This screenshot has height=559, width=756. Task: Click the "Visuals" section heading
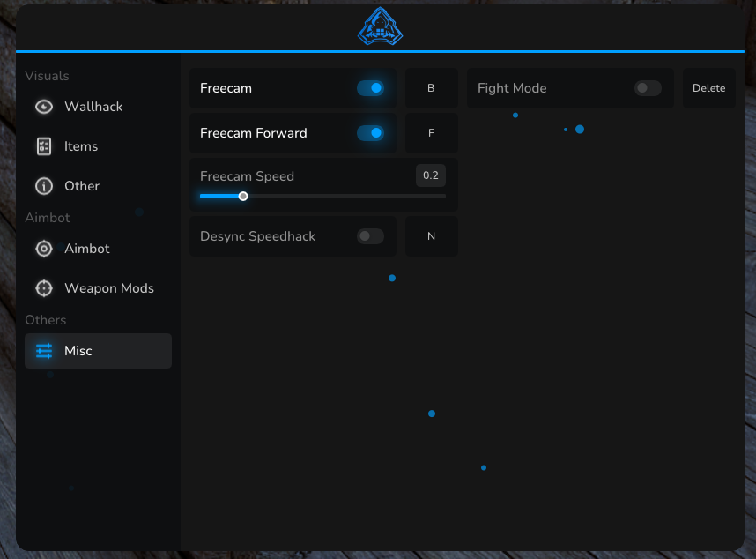(x=47, y=76)
